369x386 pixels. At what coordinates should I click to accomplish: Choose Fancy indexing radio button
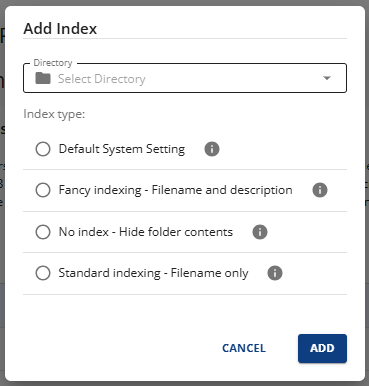(x=43, y=190)
